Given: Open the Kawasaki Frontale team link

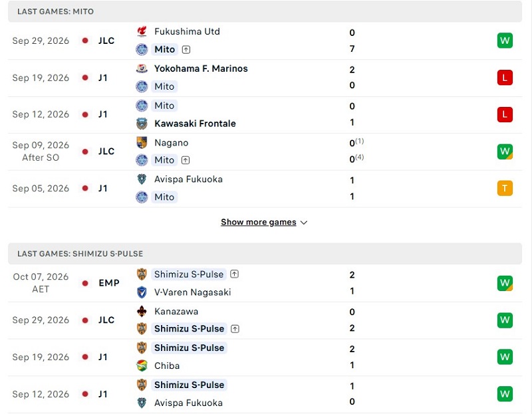Looking at the screenshot, I should 195,124.
